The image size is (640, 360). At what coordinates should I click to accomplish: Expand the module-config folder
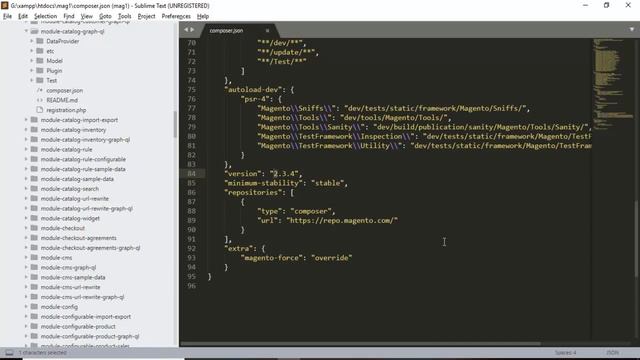point(26,307)
